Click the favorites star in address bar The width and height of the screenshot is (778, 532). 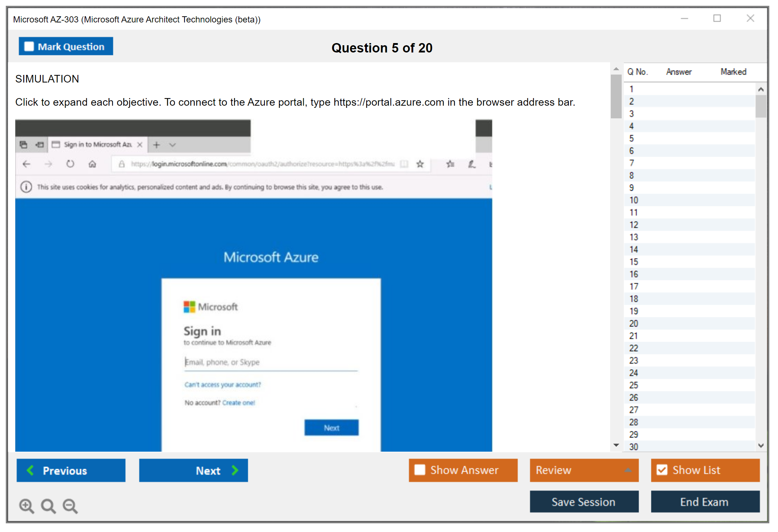420,164
